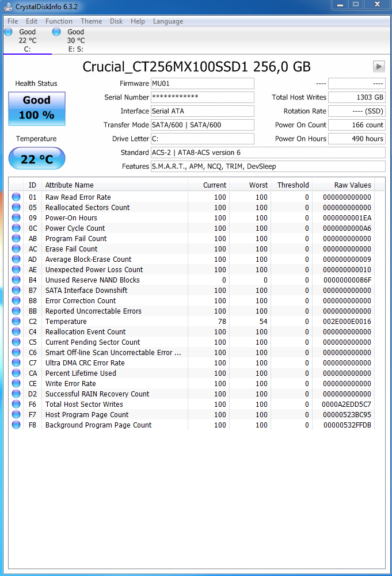This screenshot has width=392, height=576.
Task: Open the Help menu
Action: 138,21
